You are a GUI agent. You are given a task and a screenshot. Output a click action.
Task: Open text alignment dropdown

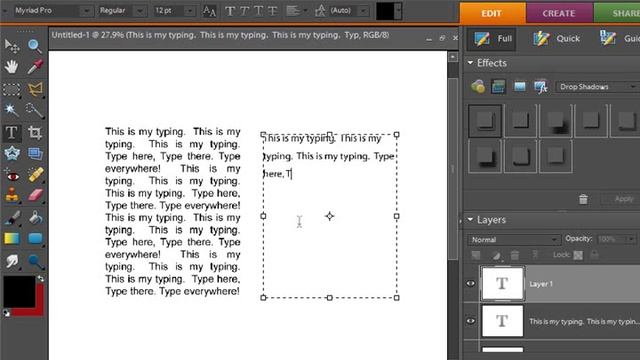[x=297, y=11]
